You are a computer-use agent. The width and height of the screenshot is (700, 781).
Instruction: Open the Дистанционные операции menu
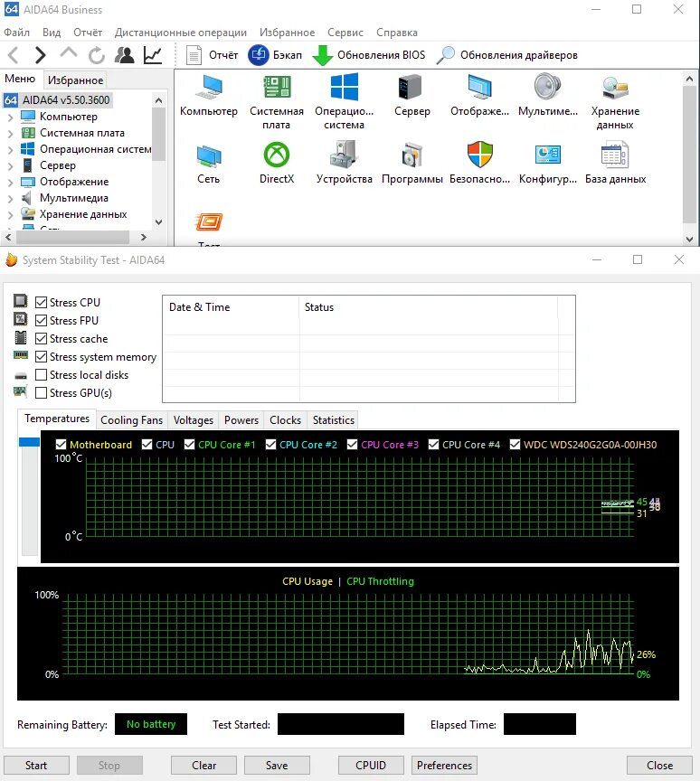click(x=180, y=33)
